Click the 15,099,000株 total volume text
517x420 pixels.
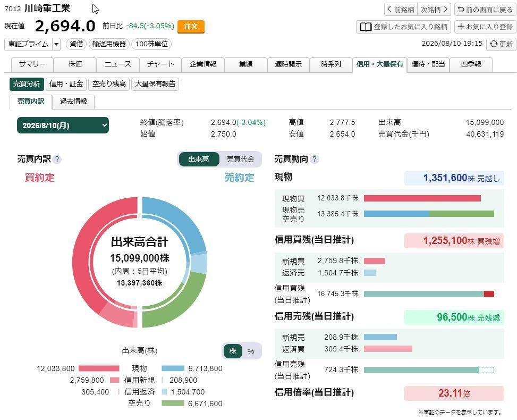(x=139, y=258)
